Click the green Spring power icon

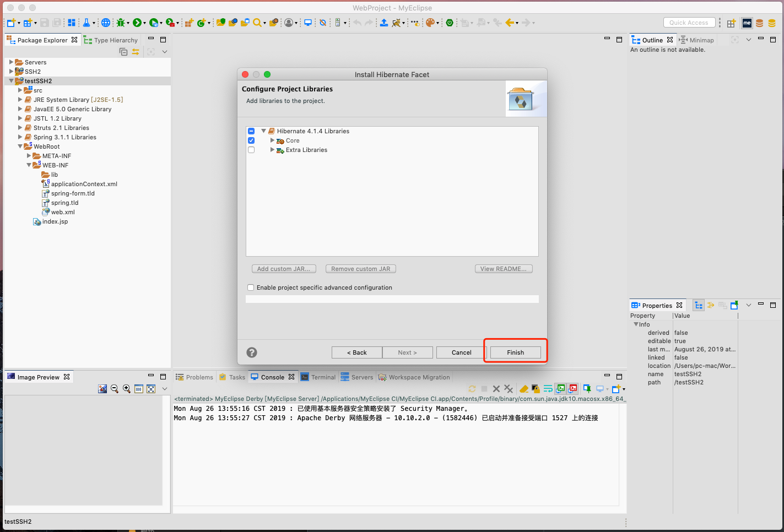pyautogui.click(x=450, y=23)
